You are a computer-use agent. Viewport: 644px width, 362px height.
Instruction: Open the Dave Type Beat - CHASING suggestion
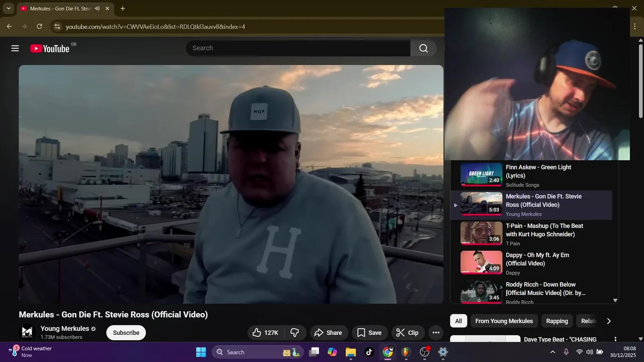coord(560,339)
